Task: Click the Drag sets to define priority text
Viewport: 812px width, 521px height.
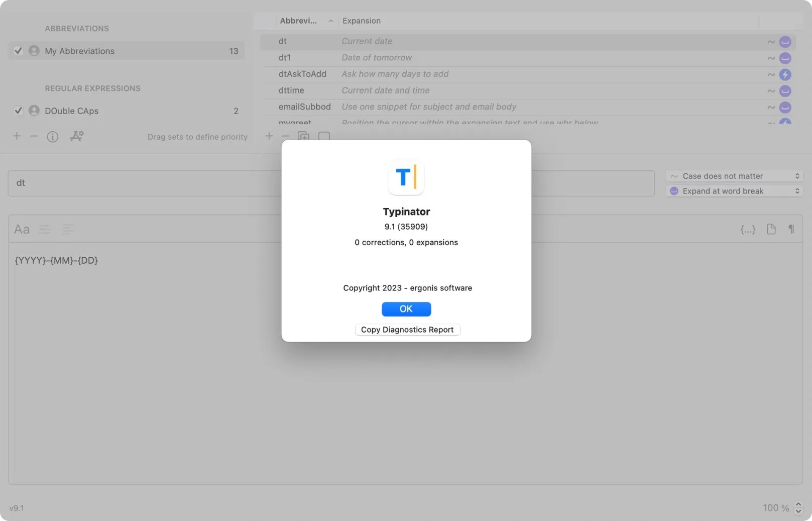Action: (x=197, y=137)
